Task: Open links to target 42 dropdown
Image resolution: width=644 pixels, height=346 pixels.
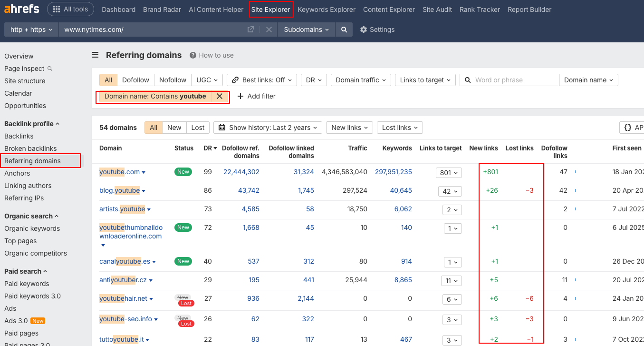Action: click(x=450, y=191)
